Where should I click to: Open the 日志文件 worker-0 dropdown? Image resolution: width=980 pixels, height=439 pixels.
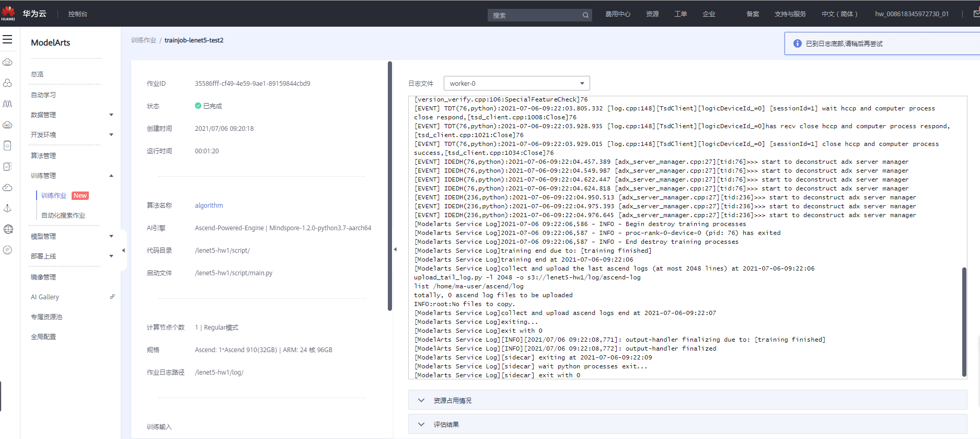tap(516, 83)
